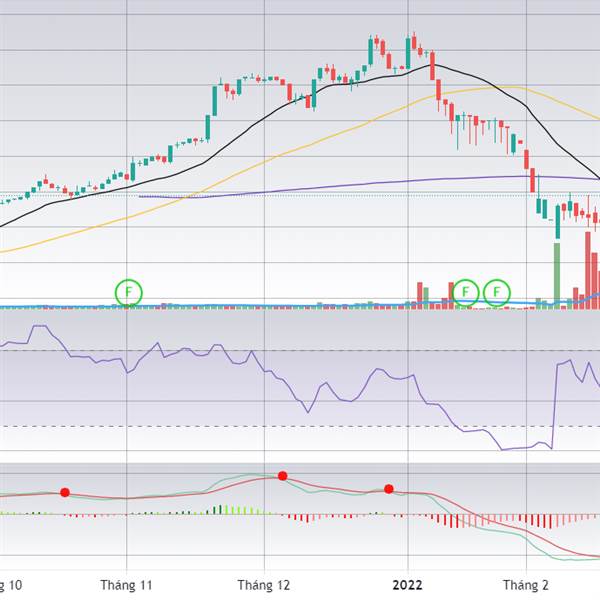Click the second F marker before Tháng 2
This screenshot has height=600, width=600.
[497, 293]
